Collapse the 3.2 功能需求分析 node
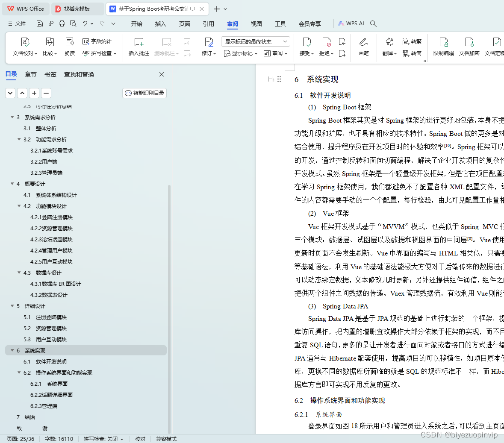The image size is (504, 443). [19, 139]
